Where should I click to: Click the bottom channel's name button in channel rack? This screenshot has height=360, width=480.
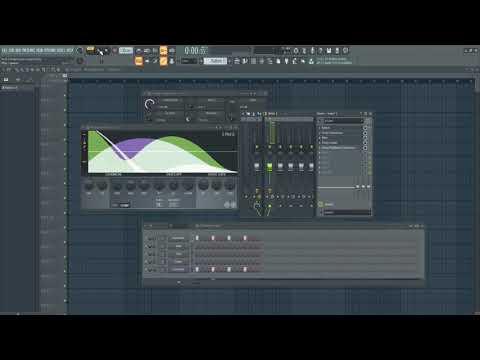tap(178, 269)
